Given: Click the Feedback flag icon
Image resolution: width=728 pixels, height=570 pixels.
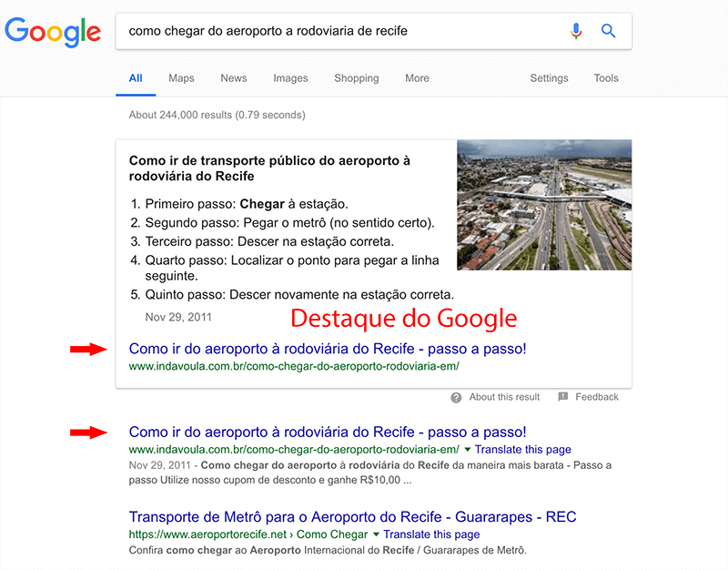Looking at the screenshot, I should (x=562, y=397).
